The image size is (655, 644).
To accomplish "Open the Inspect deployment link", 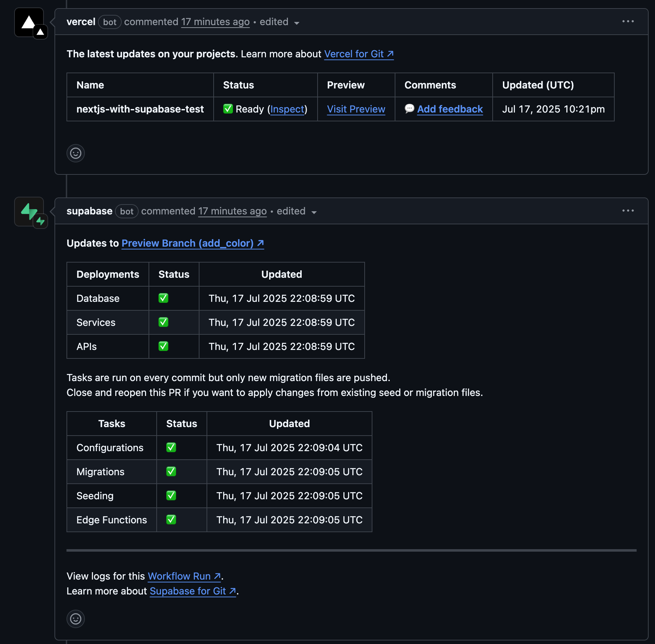I will tap(287, 109).
